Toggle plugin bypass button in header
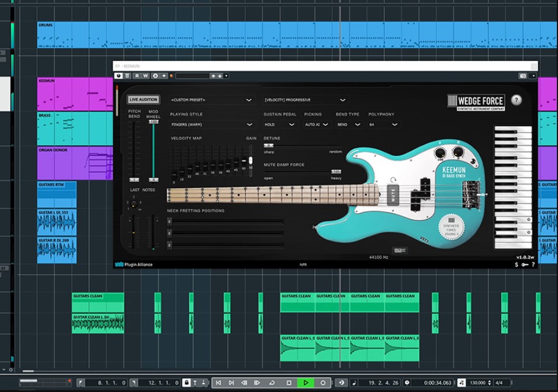The width and height of the screenshot is (558, 392). click(x=128, y=76)
